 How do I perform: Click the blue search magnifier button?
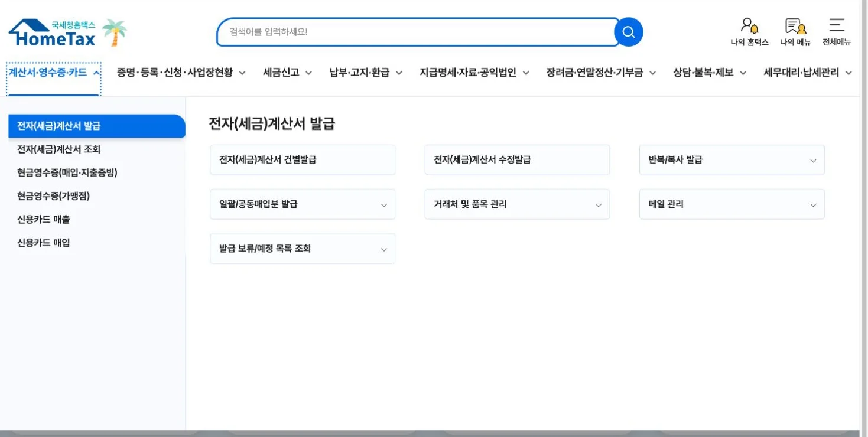click(x=628, y=32)
